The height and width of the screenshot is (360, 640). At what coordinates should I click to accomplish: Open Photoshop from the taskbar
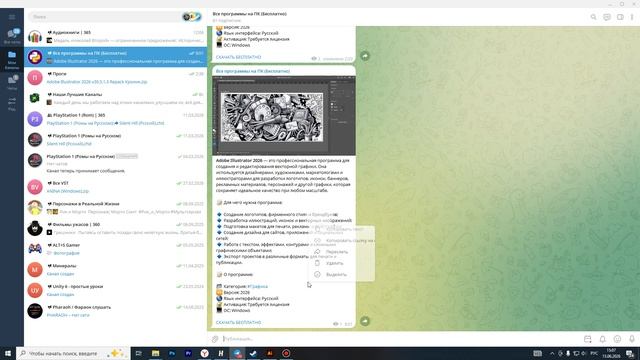pos(172,353)
